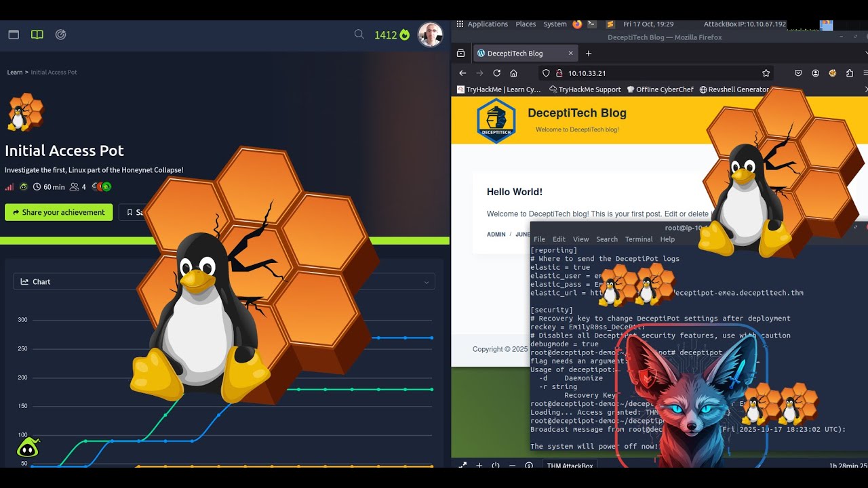
Task: Click the AttackBox minus icon
Action: [512, 466]
